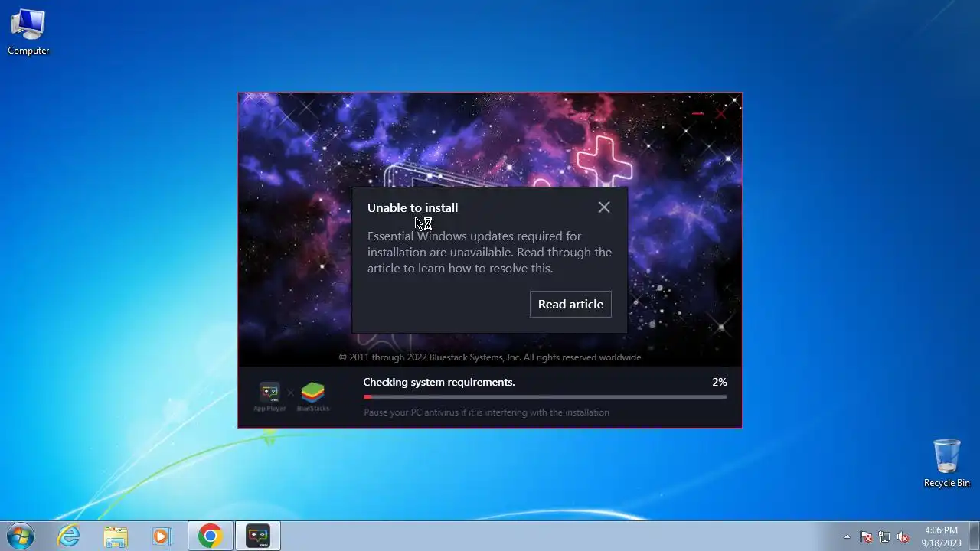Open the Read article button
The width and height of the screenshot is (980, 551).
(570, 304)
